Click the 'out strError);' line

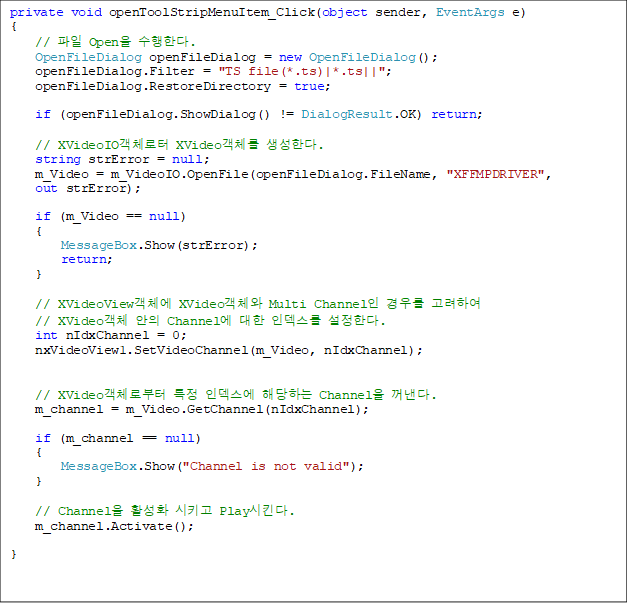coord(88,188)
